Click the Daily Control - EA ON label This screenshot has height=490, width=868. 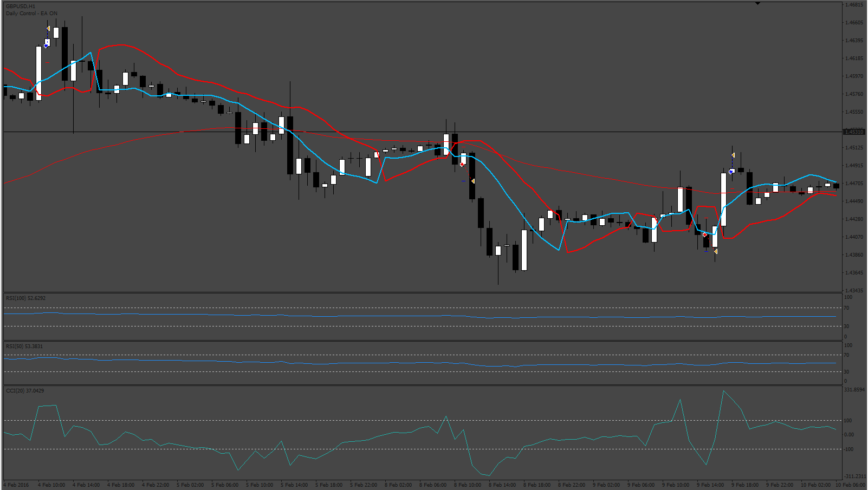tap(32, 13)
